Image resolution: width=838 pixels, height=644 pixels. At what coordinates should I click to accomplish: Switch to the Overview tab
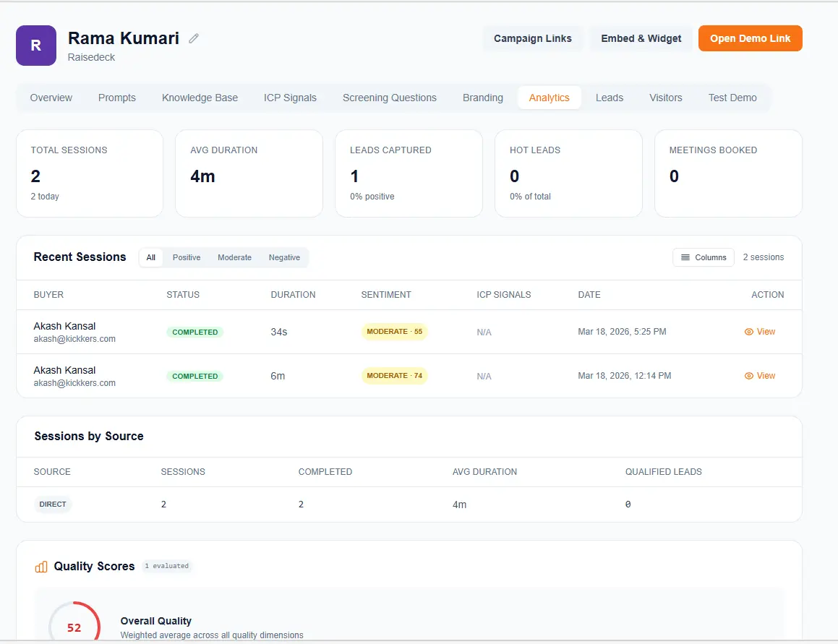(51, 98)
